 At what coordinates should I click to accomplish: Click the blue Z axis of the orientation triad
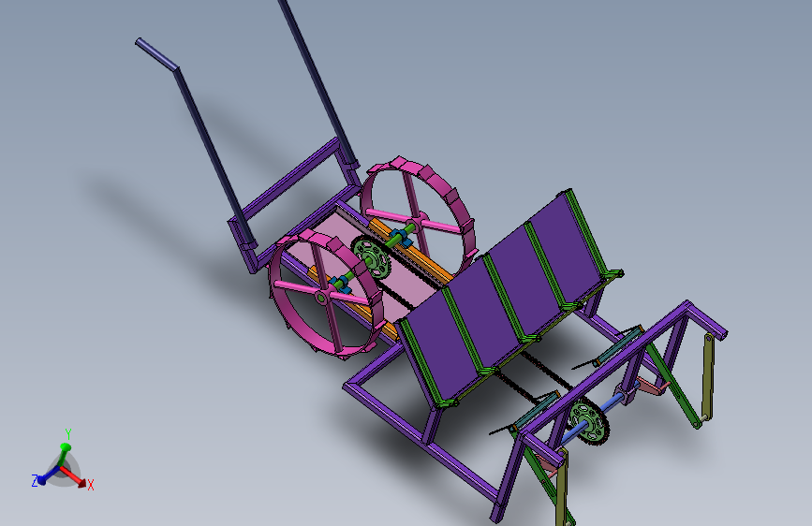click(50, 475)
